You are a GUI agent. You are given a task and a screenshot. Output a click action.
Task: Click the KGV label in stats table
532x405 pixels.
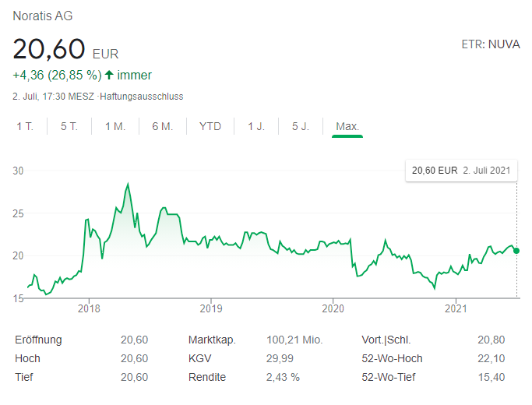pyautogui.click(x=199, y=358)
